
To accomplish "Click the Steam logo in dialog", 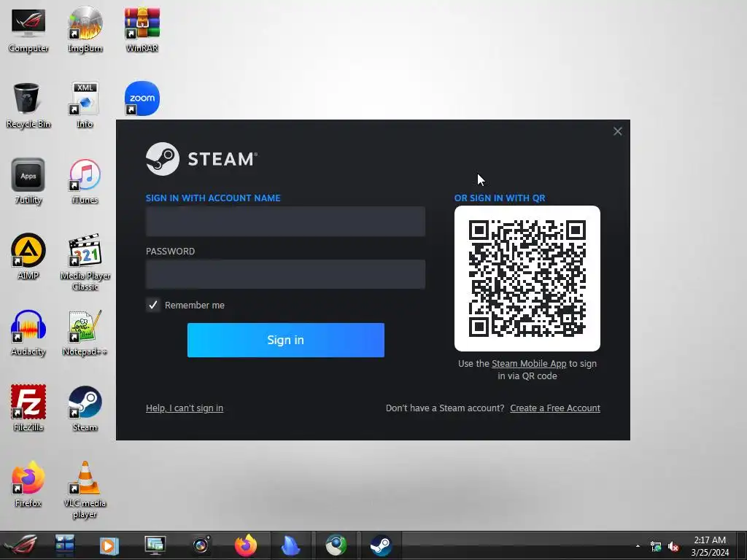I will pos(201,159).
